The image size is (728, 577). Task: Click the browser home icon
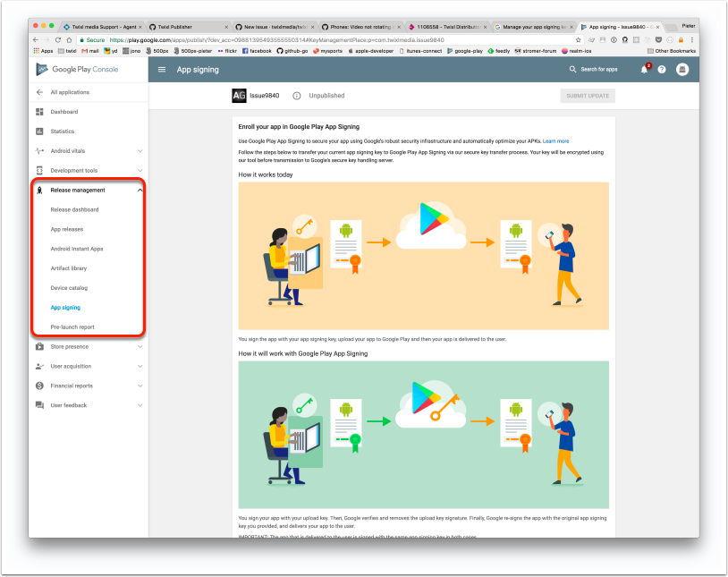click(69, 40)
